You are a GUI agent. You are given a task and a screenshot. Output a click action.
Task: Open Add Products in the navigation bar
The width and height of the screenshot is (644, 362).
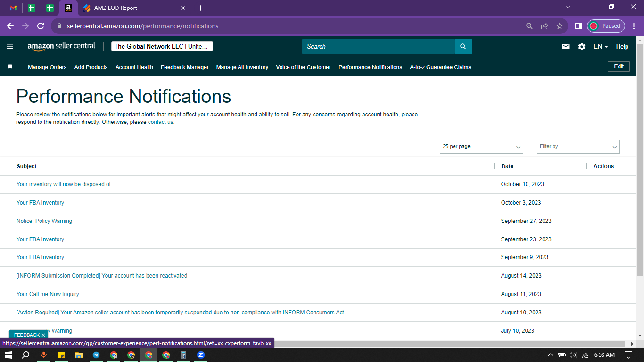[91, 67]
